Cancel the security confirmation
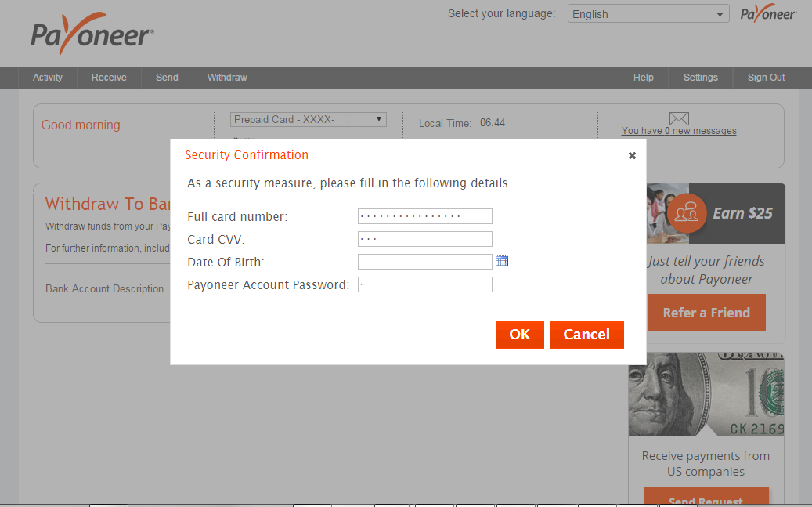Screen dimensions: 812x507 (x=586, y=335)
